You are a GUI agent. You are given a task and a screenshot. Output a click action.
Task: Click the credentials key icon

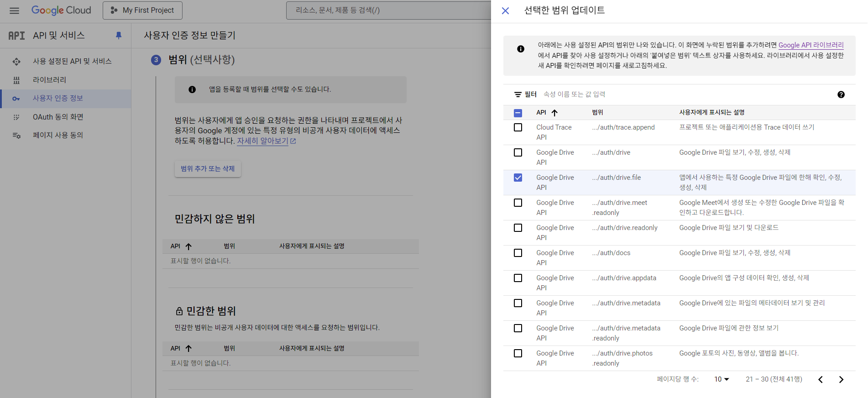coord(16,99)
